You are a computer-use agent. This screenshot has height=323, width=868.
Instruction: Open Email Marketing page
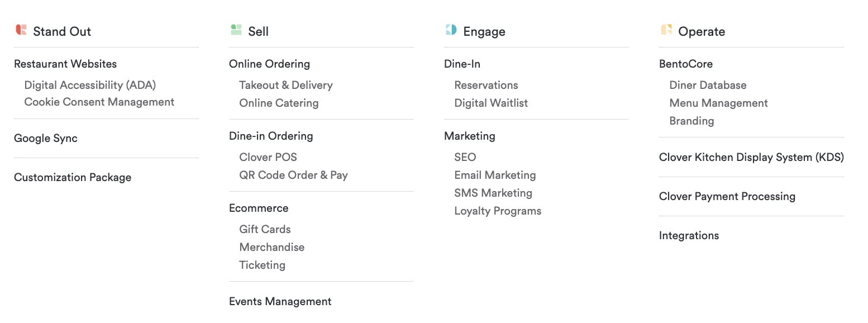495,175
